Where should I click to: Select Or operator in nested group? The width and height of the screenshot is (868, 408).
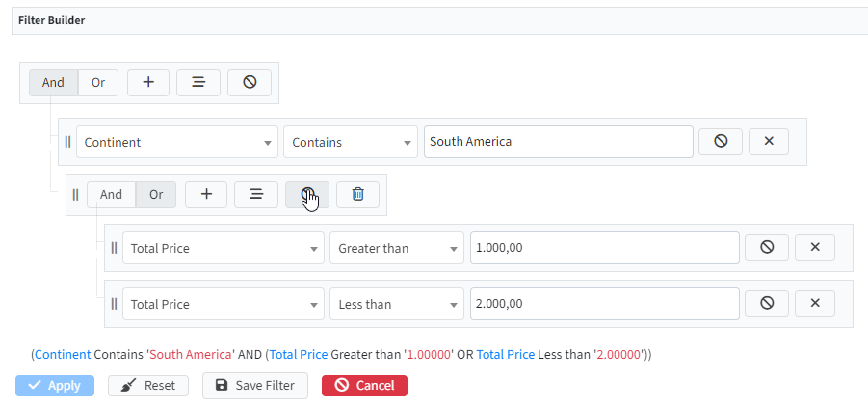156,195
